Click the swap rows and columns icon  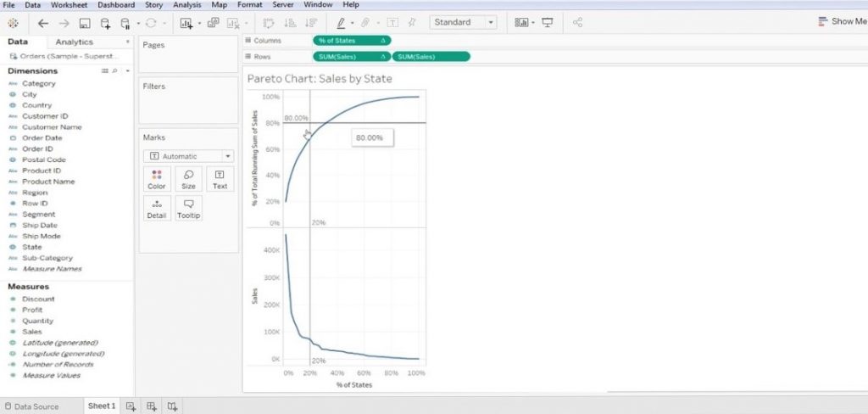point(269,23)
